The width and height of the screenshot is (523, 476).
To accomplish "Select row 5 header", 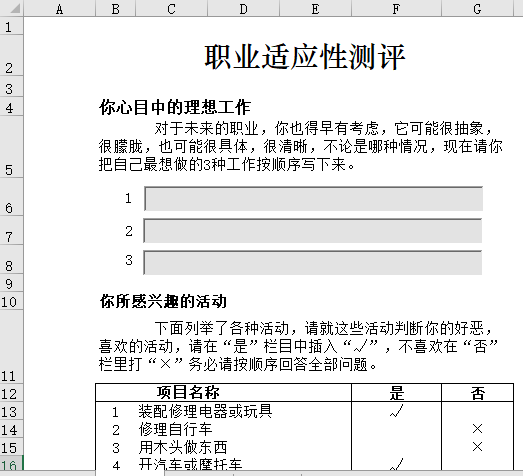I will point(12,147).
